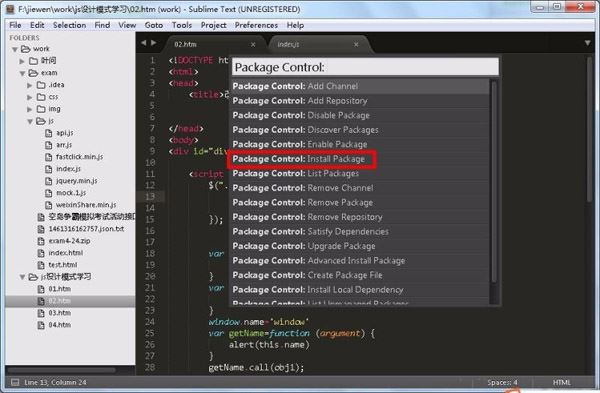Expand the css folder
Image resolution: width=600 pixels, height=393 pixels.
coord(29,97)
